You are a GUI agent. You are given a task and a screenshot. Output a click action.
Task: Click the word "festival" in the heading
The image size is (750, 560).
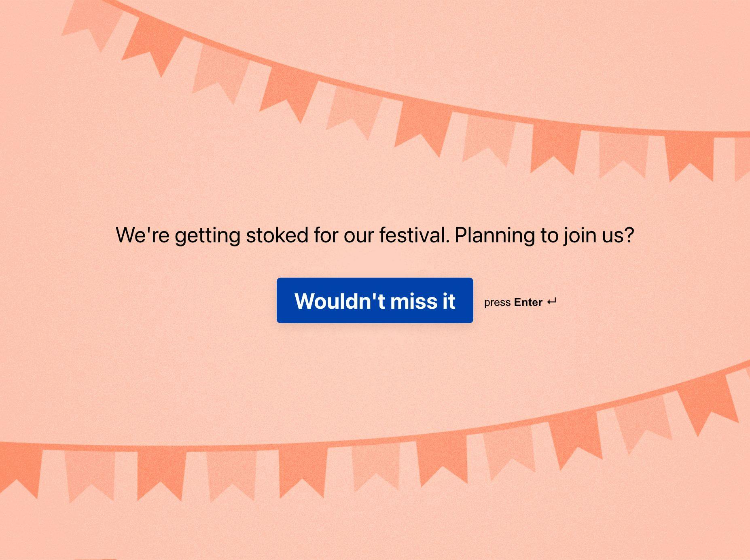[414, 235]
